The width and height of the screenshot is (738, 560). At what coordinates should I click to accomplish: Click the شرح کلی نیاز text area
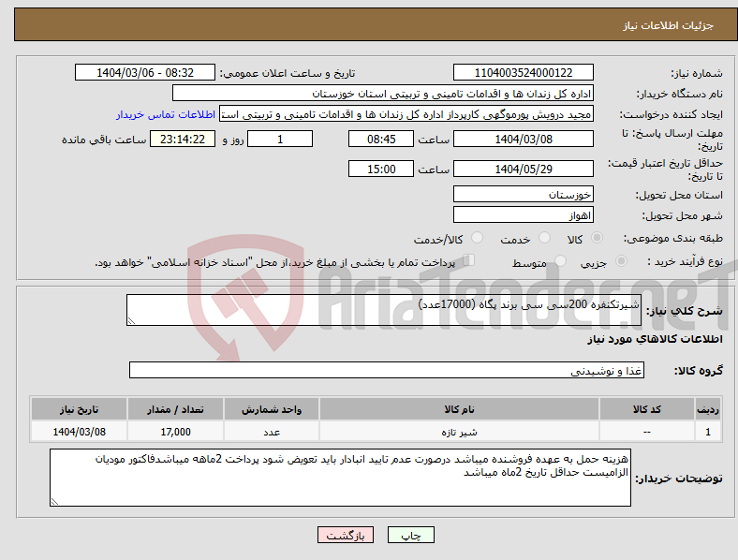click(384, 310)
